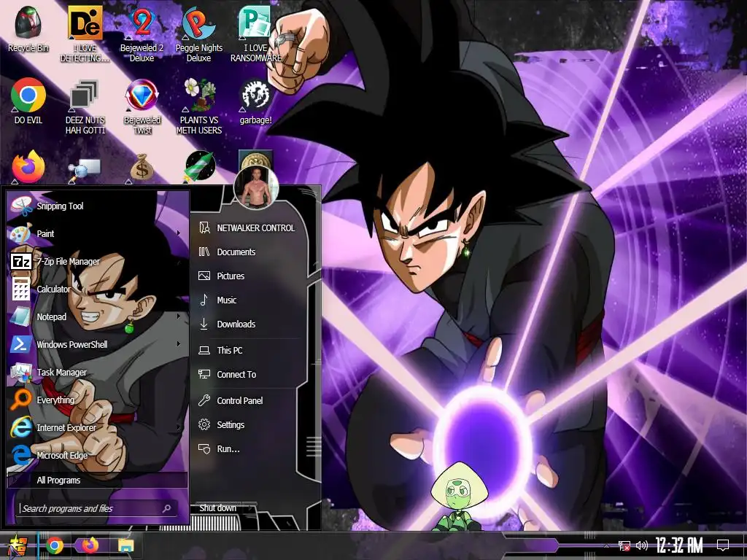Show hidden system tray icons

[x=606, y=546]
